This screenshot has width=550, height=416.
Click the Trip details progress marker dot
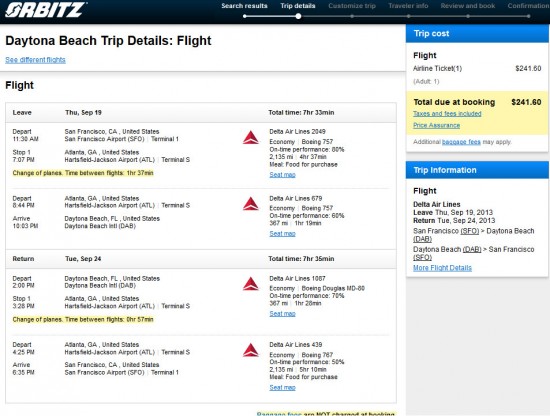pyautogui.click(x=298, y=16)
